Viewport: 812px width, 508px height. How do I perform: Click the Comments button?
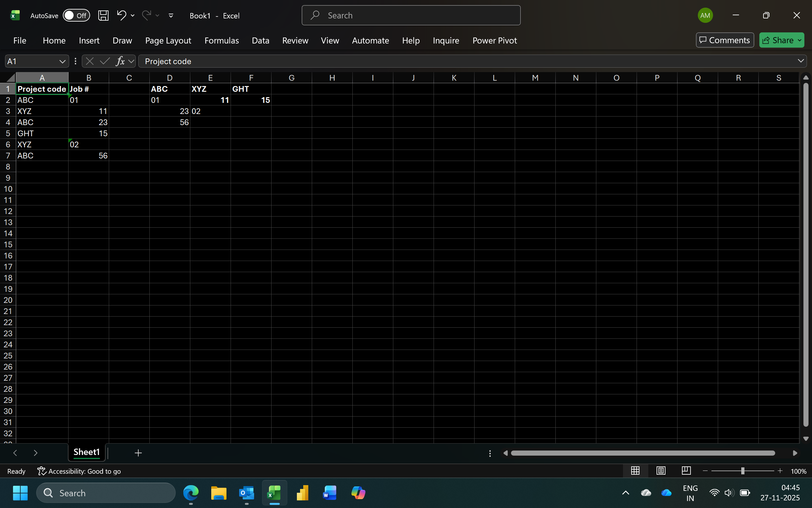725,40
